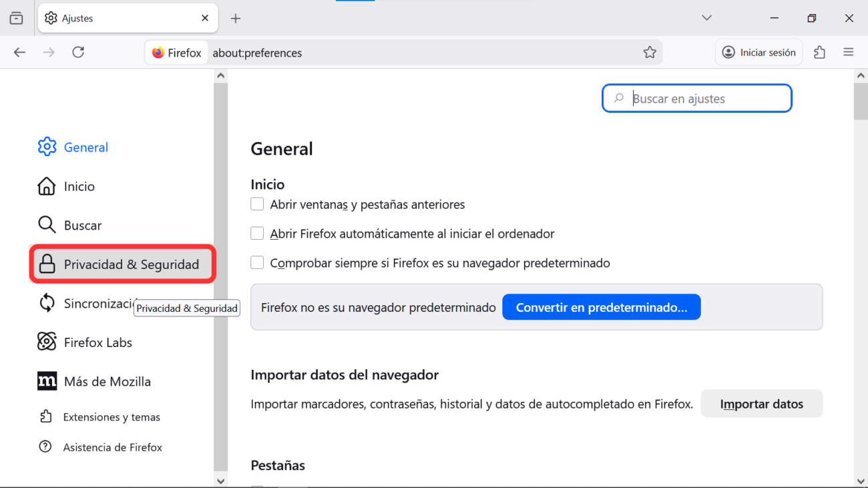Open the tab list view icon
The height and width of the screenshot is (488, 868).
(16, 18)
